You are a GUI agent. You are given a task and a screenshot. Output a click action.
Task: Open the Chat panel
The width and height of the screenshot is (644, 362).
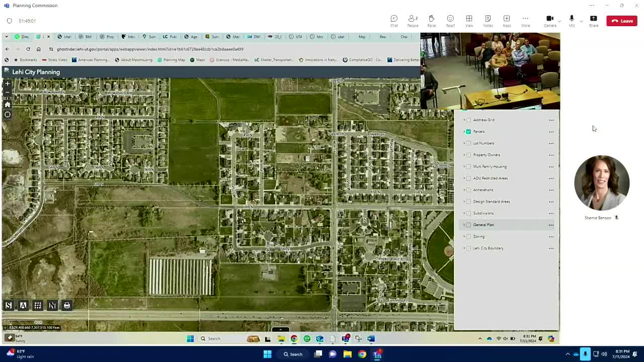click(394, 21)
